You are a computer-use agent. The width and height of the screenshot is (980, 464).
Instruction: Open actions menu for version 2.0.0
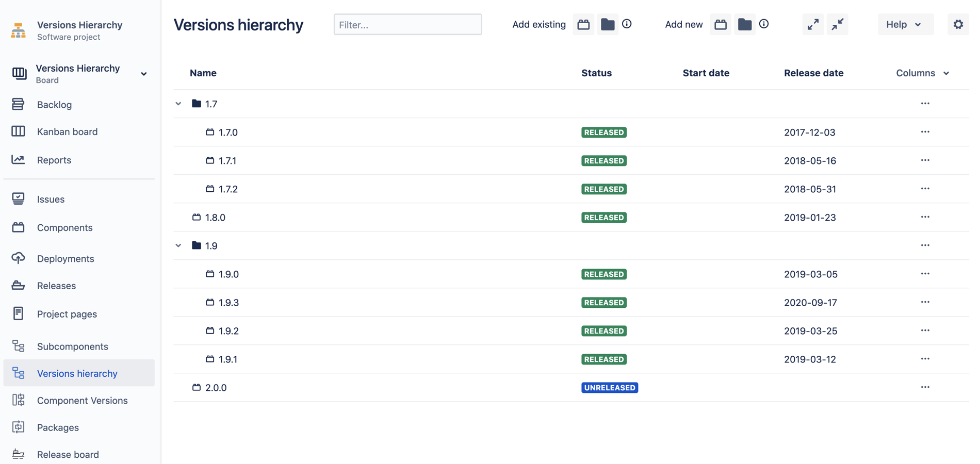[925, 387]
